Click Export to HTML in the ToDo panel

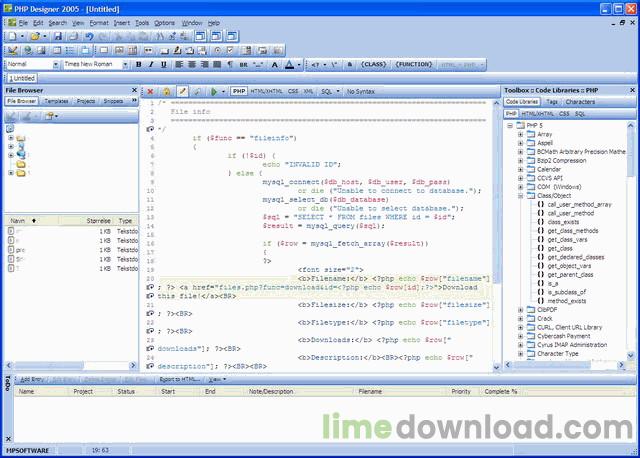click(x=180, y=380)
